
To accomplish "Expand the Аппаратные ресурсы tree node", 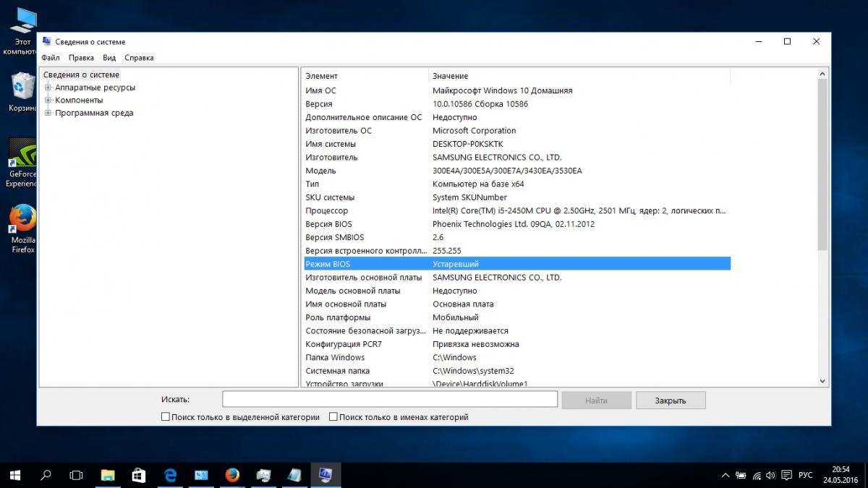I will pos(48,87).
